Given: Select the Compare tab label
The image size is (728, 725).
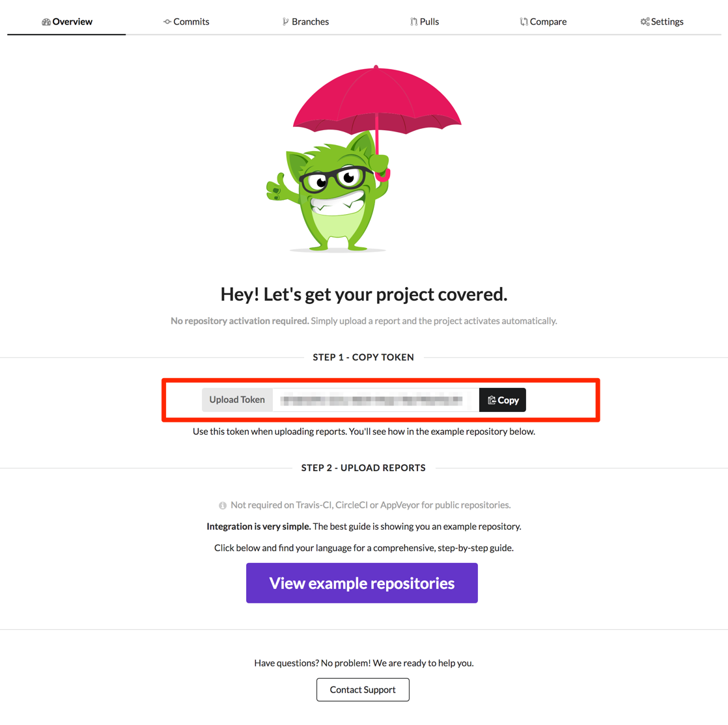Looking at the screenshot, I should [x=548, y=22].
